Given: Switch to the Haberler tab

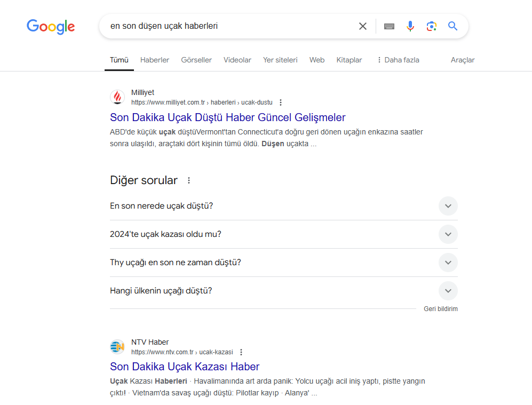Looking at the screenshot, I should (155, 60).
